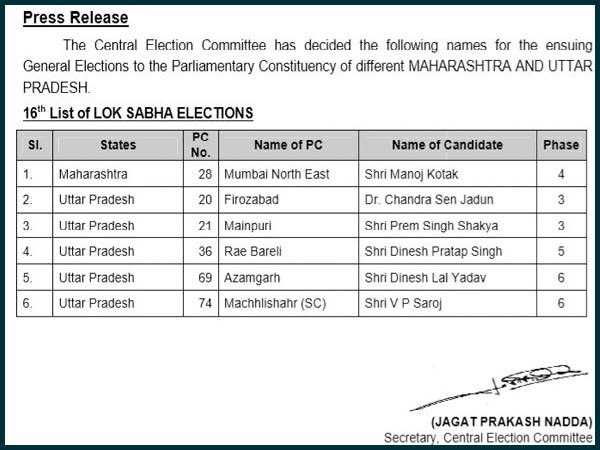Viewport: 600px width, 450px height.
Task: Click the Machhlishahr (SC) constituency cell
Action: click(x=275, y=302)
